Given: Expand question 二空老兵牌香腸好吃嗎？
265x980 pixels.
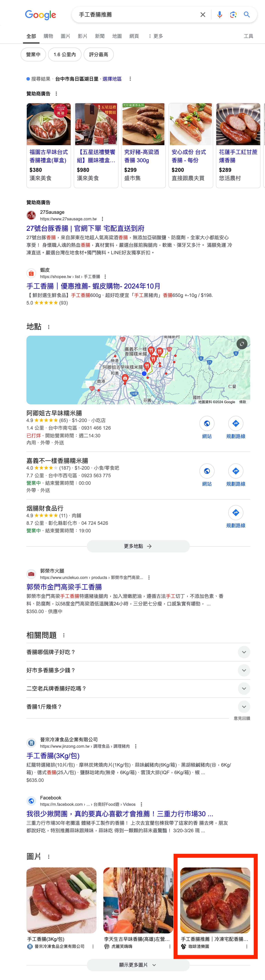Looking at the screenshot, I should (x=138, y=688).
